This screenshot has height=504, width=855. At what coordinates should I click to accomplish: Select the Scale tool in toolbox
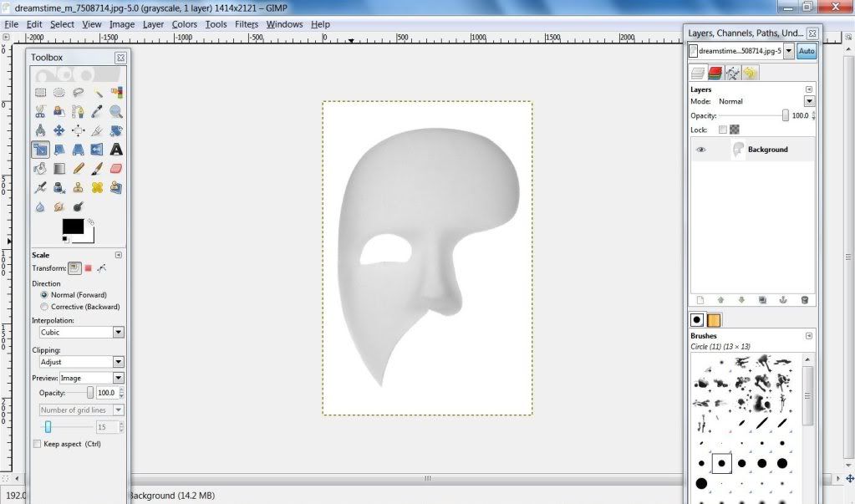coord(40,150)
